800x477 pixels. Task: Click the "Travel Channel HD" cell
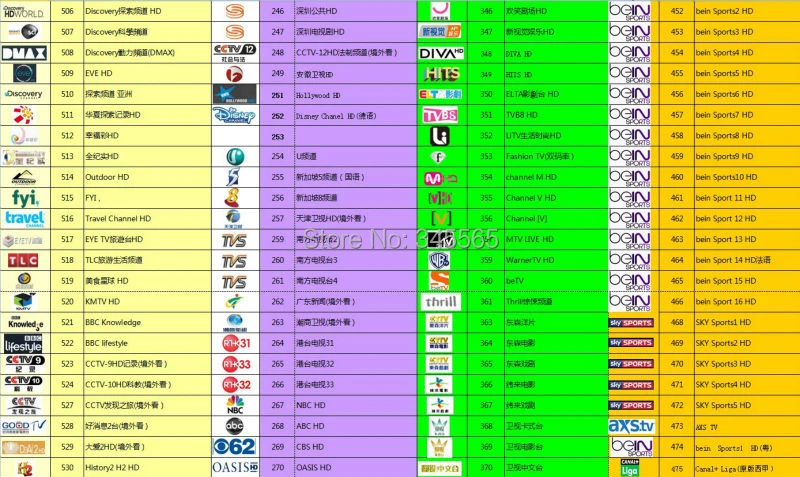(x=147, y=218)
